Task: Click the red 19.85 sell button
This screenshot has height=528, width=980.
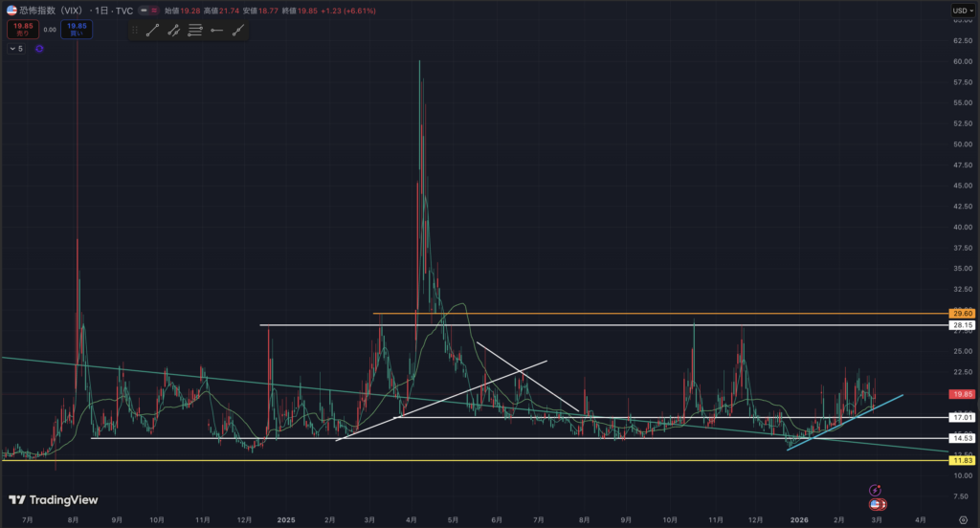Action: [x=21, y=30]
